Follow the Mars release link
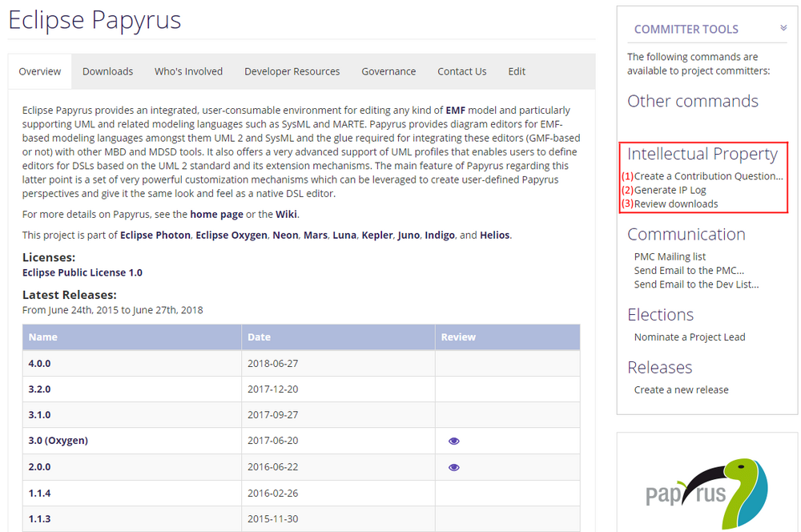Image resolution: width=801 pixels, height=532 pixels. (x=316, y=235)
